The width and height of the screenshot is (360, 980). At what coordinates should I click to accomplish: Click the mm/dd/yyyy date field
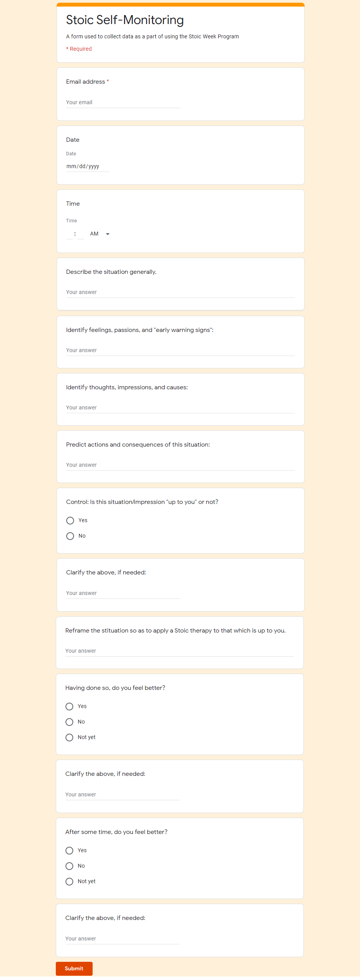pos(87,166)
